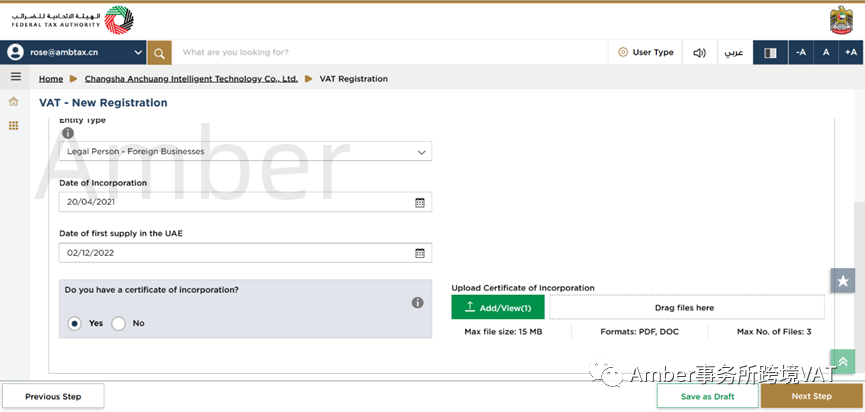865x412 pixels.
Task: Open the rose@ambtax.cn account dropdown
Action: tap(73, 52)
